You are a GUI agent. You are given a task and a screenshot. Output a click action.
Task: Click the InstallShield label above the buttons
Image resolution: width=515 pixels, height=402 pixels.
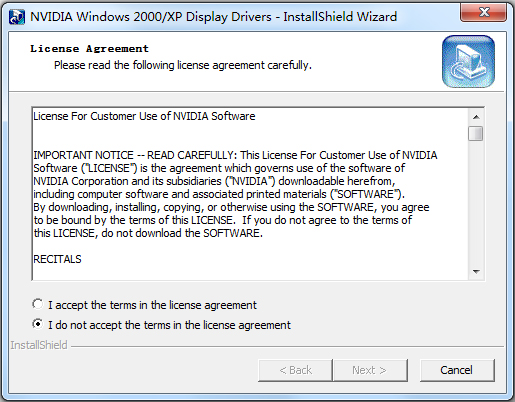click(39, 345)
